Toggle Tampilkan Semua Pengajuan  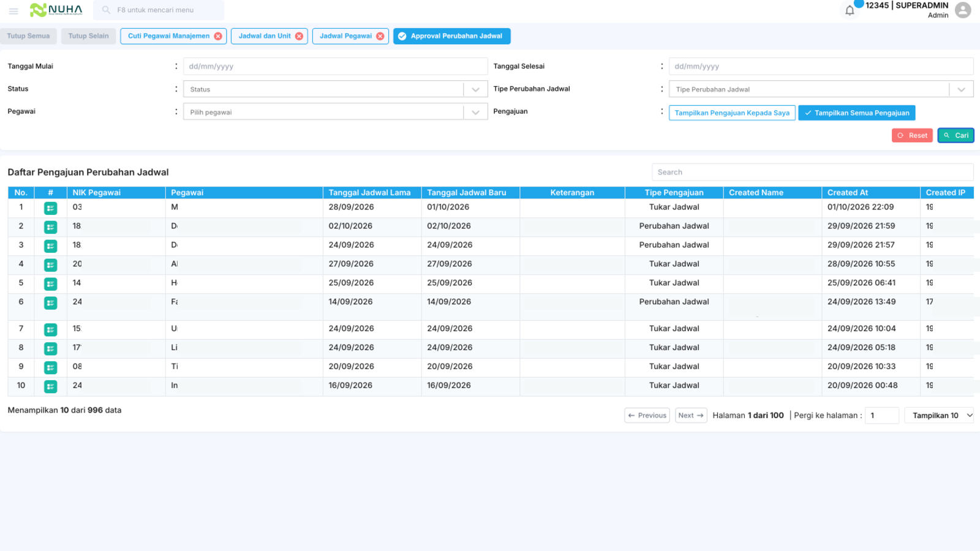tap(856, 113)
